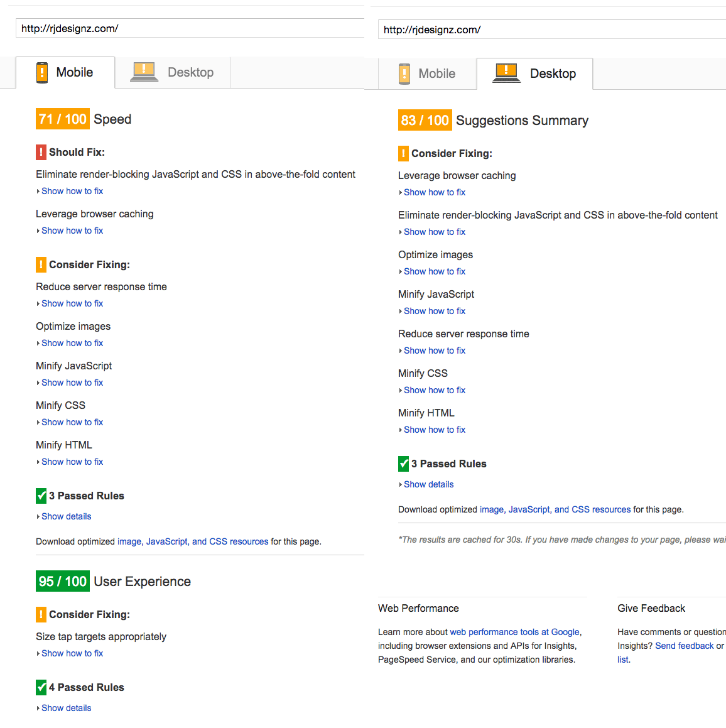The width and height of the screenshot is (726, 728).
Task: Click green checkmark icon beside 4 Passed Rules
Action: point(41,687)
